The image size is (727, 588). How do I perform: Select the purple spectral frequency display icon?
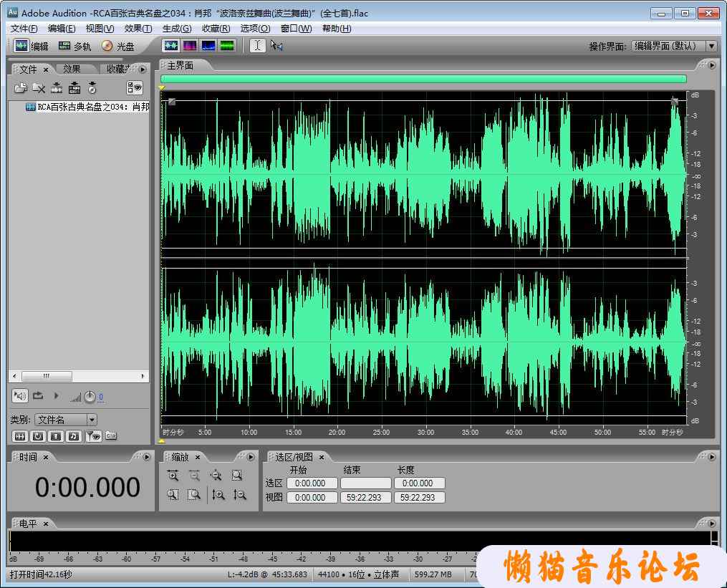pos(190,45)
